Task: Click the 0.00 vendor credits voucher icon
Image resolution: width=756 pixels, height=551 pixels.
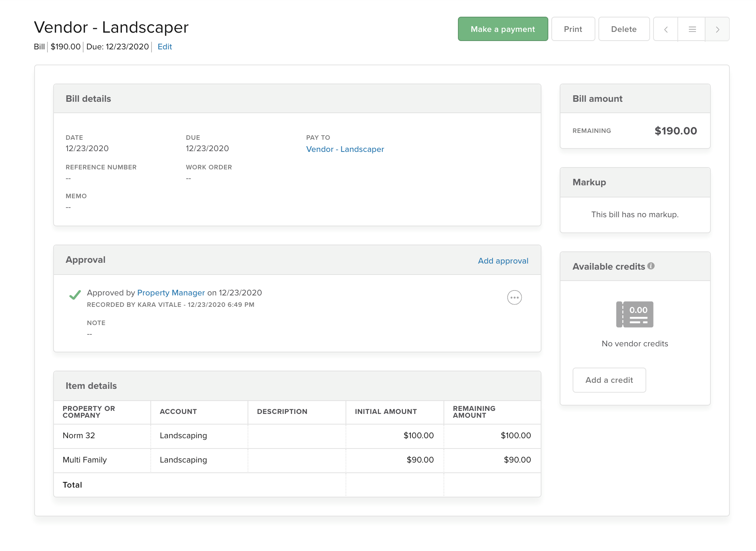Action: coord(634,314)
